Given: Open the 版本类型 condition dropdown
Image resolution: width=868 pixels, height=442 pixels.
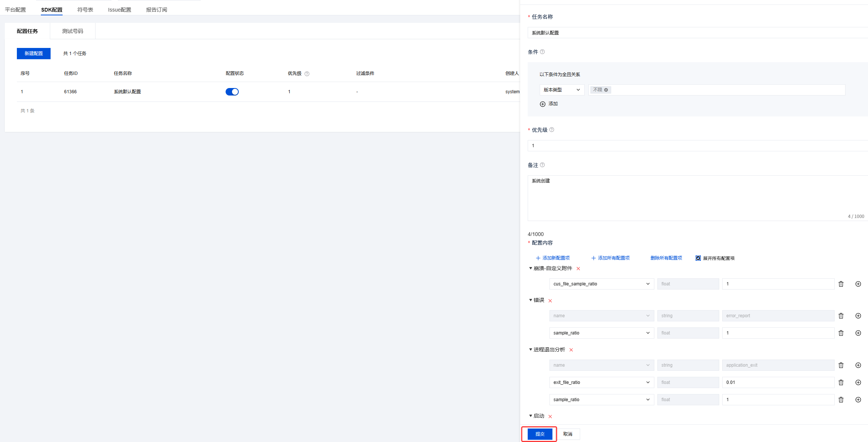Looking at the screenshot, I should point(562,90).
